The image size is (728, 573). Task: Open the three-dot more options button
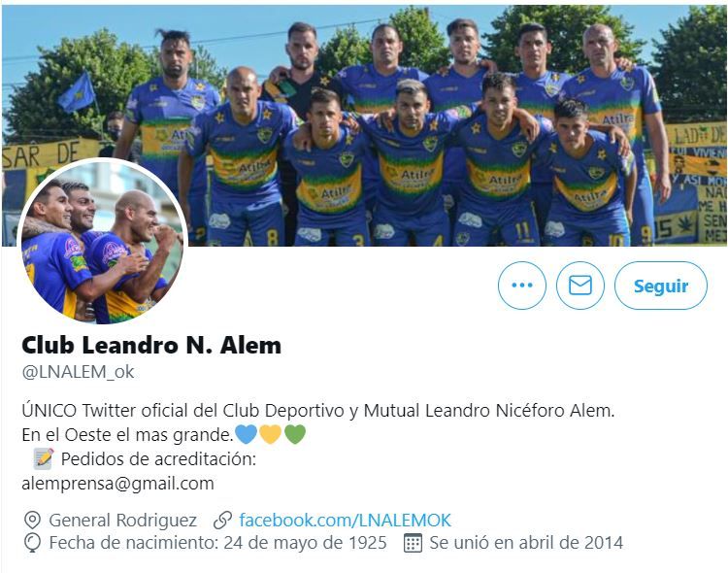tap(522, 286)
